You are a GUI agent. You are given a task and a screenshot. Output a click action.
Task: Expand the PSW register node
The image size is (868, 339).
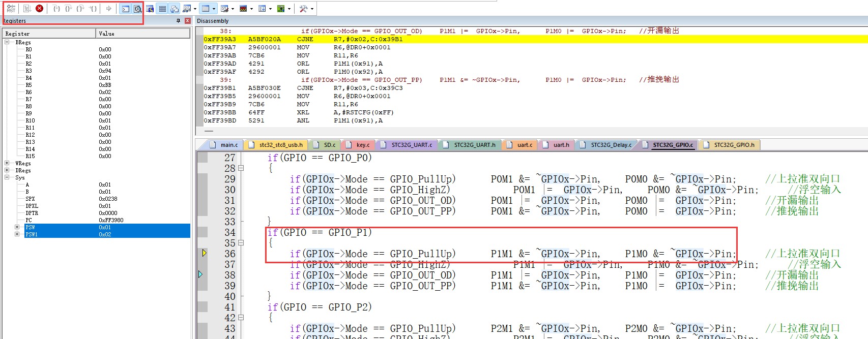[17, 227]
